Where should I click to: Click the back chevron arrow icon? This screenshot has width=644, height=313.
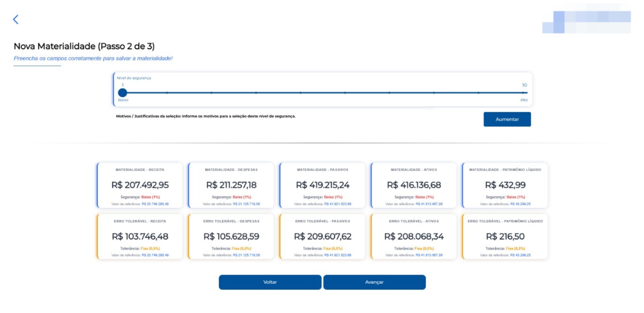pyautogui.click(x=16, y=19)
